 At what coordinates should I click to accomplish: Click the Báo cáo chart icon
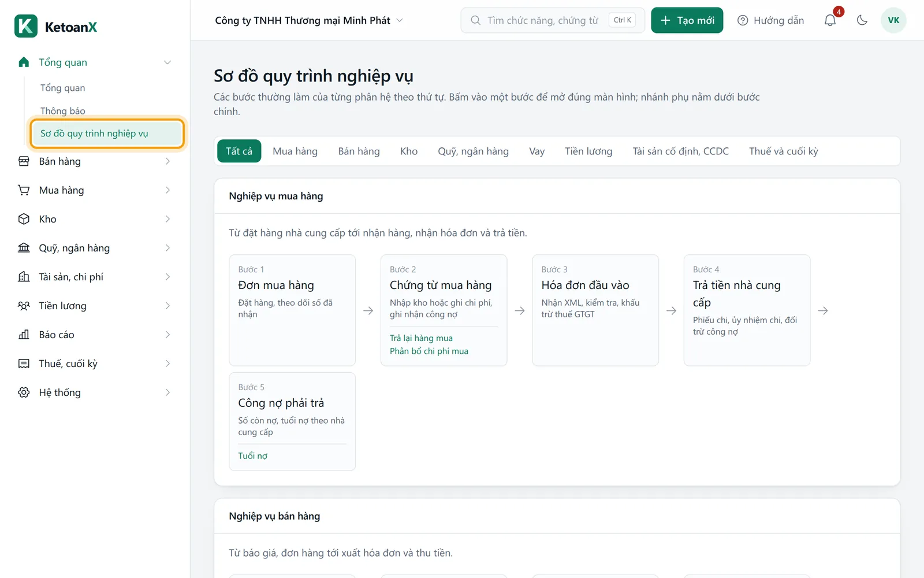[x=24, y=335]
